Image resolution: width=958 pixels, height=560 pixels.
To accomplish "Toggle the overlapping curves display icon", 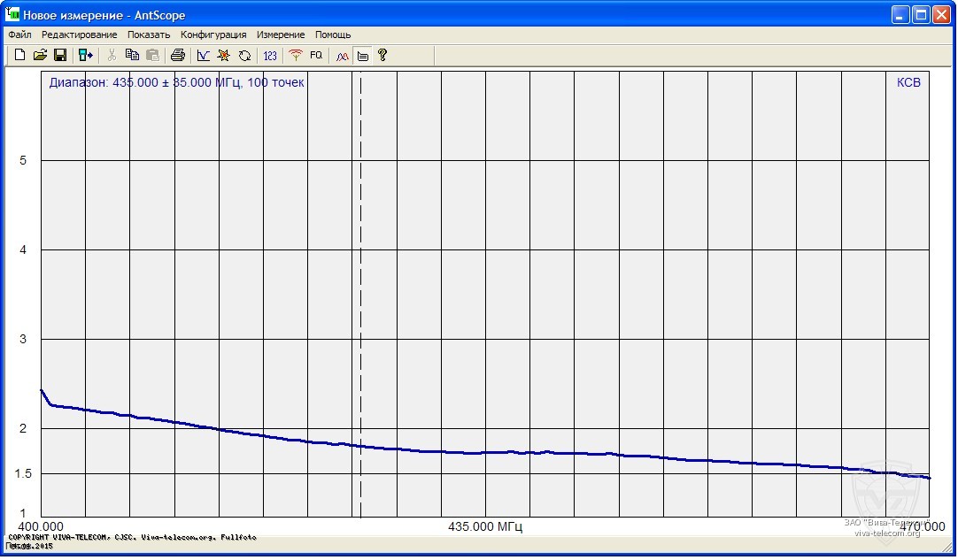I will 343,56.
